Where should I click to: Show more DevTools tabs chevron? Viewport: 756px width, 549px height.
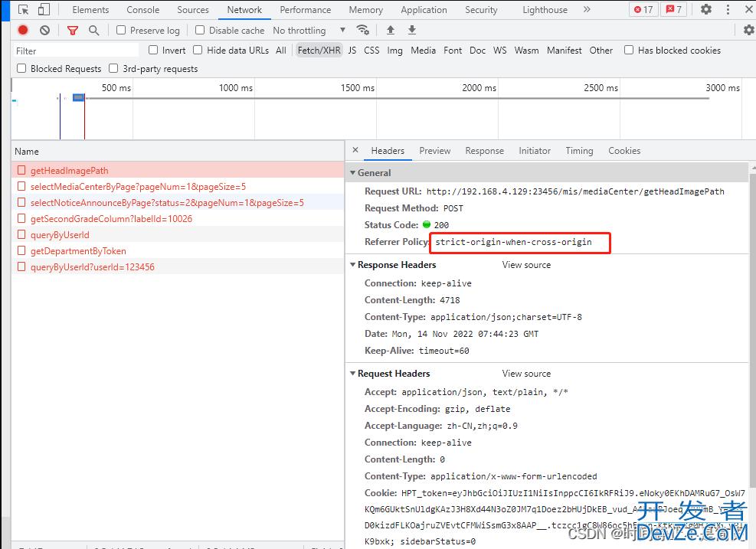tap(587, 9)
